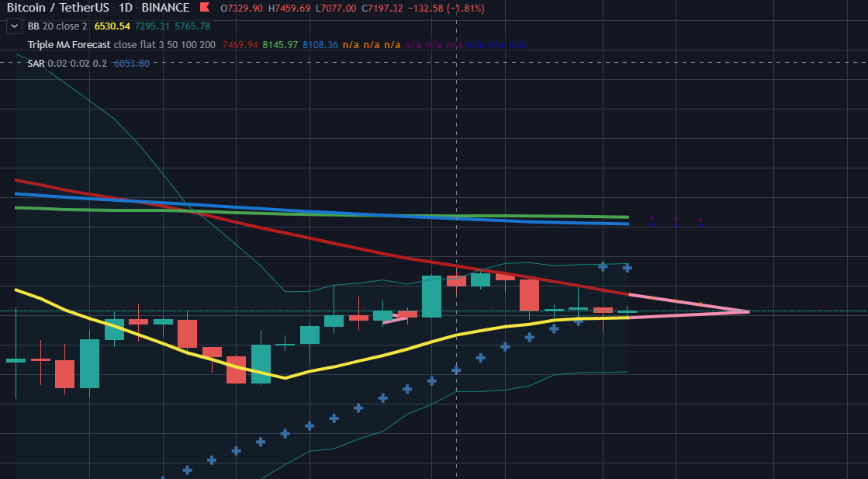Select the SAR indicator legend entry

(x=36, y=63)
